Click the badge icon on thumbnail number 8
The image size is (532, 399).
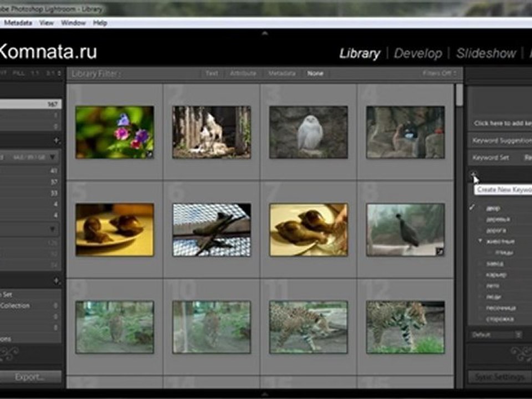coord(439,252)
